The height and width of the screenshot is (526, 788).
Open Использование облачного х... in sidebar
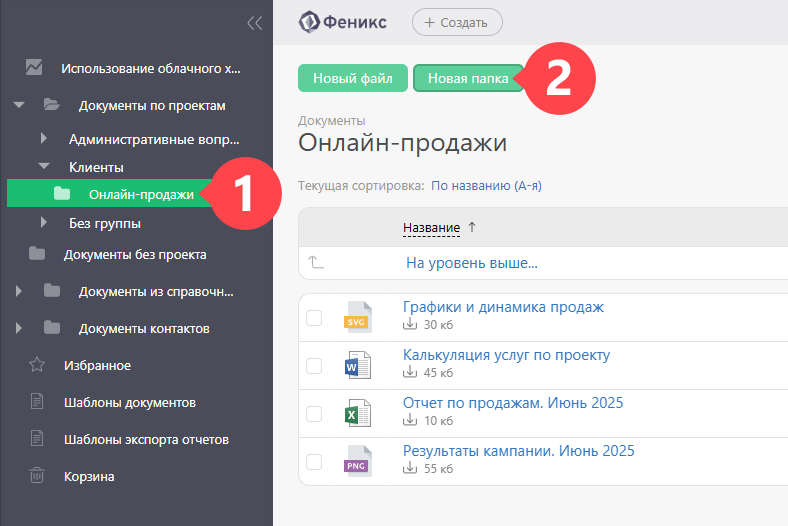pos(151,68)
